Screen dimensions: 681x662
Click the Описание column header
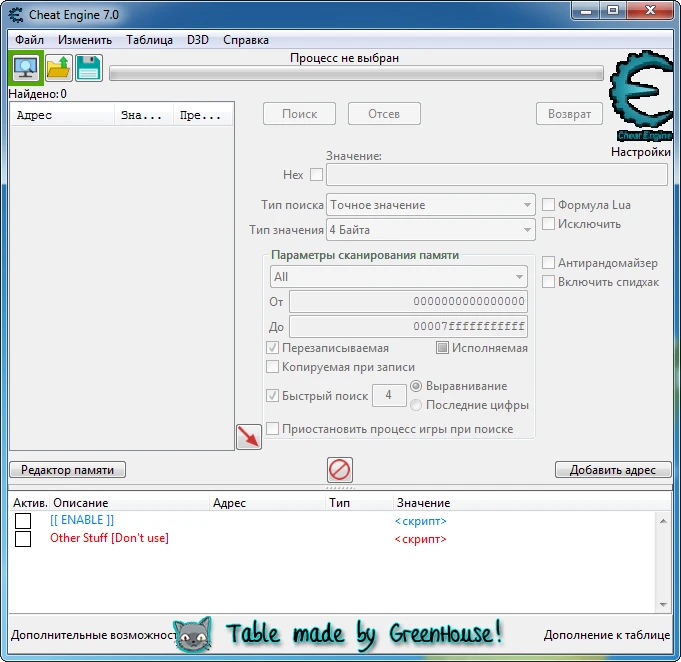click(x=129, y=503)
